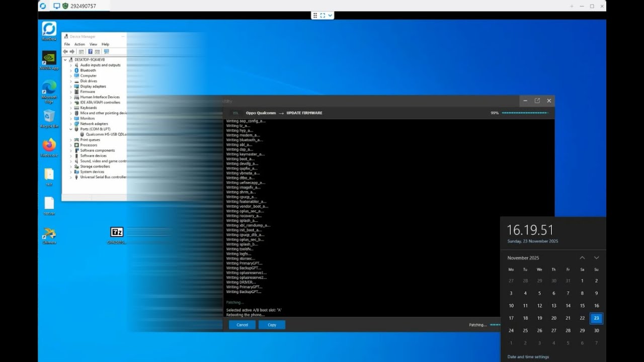Expand the System devices node

(71, 171)
